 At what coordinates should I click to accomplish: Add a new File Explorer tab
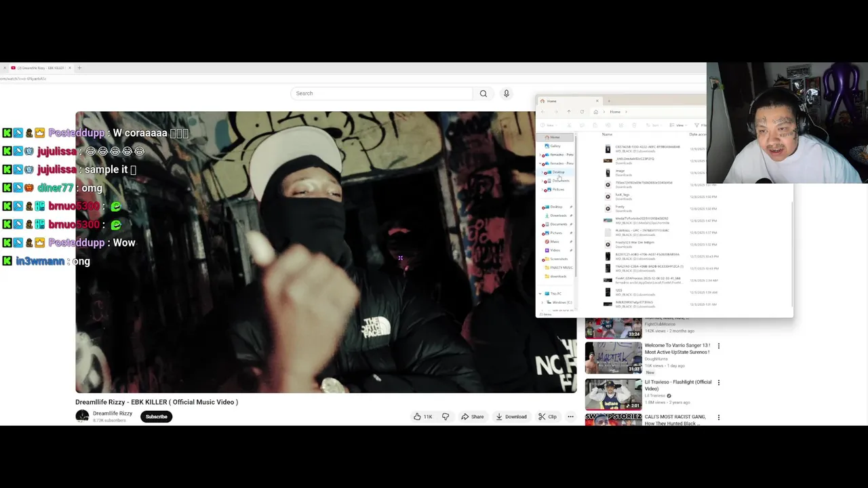click(x=609, y=101)
